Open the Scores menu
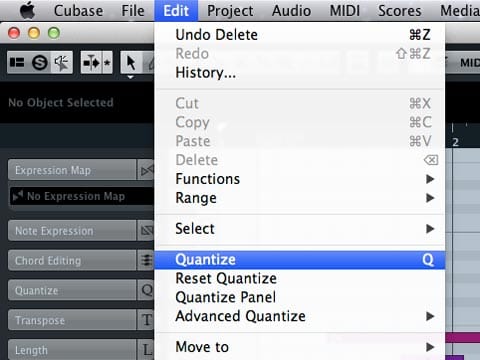Image resolution: width=480 pixels, height=360 pixels. point(399,11)
